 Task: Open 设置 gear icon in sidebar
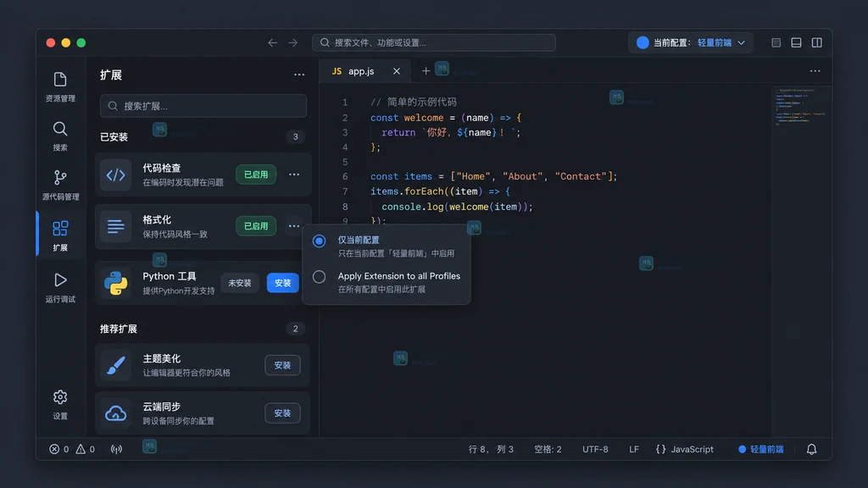[60, 404]
